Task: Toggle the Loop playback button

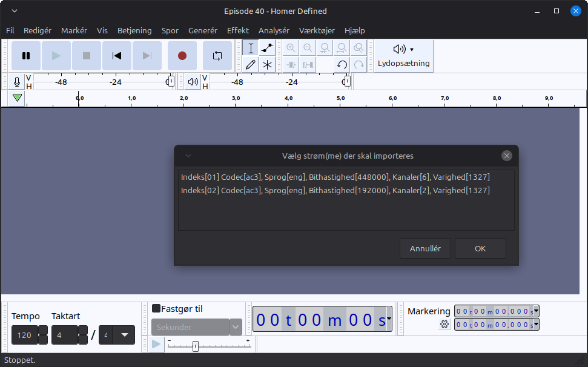Action: point(217,56)
